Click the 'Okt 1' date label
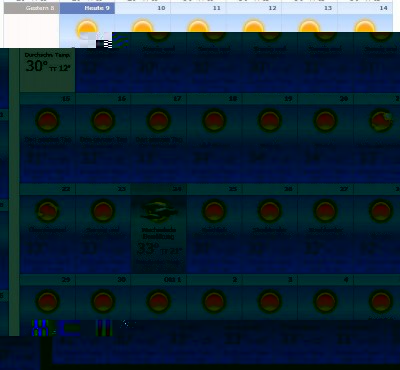This screenshot has width=400, height=370. click(173, 280)
